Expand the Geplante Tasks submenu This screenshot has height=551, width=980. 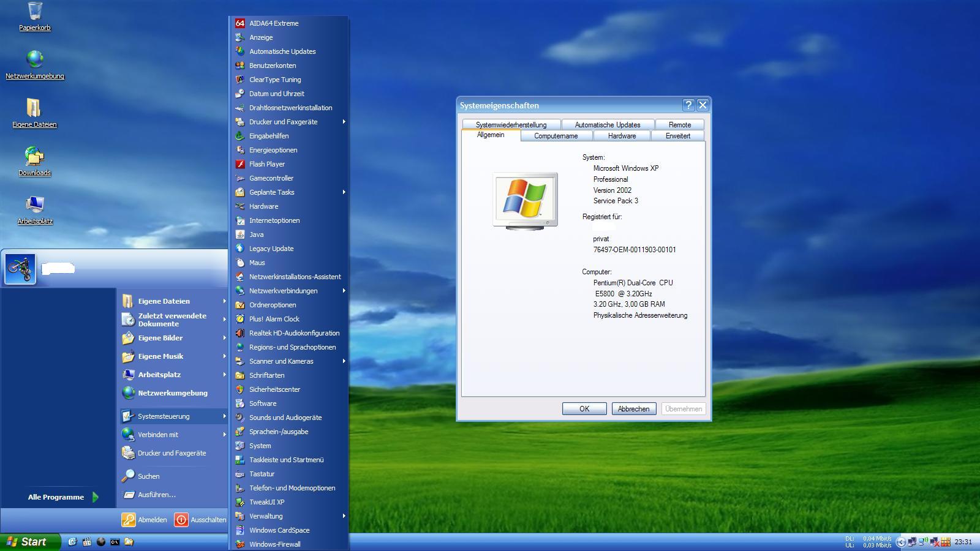click(344, 192)
